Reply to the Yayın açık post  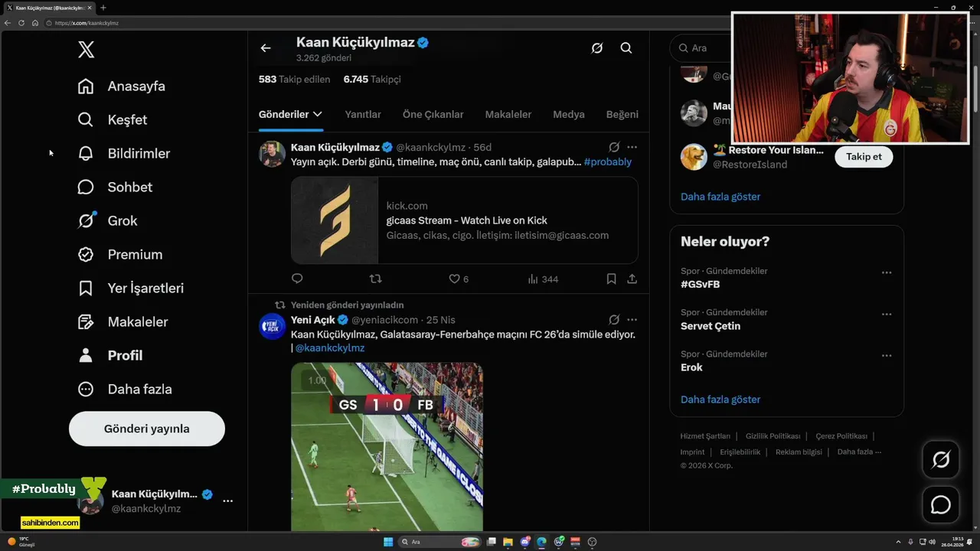[297, 279]
